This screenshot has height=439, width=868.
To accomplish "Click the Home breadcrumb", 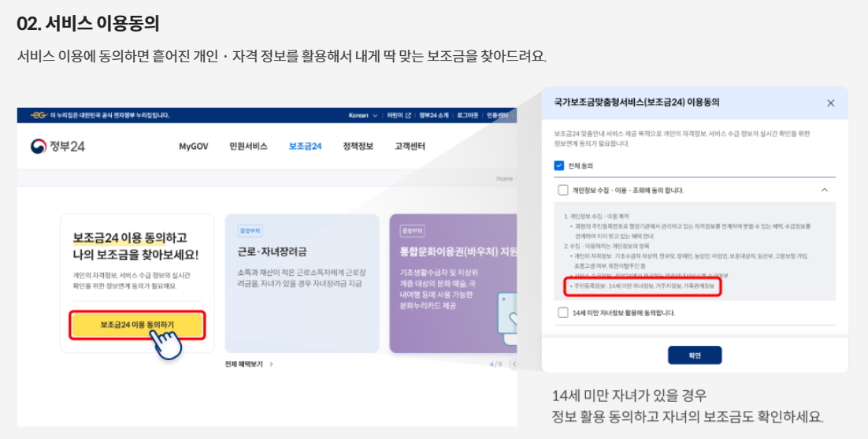I will (504, 179).
